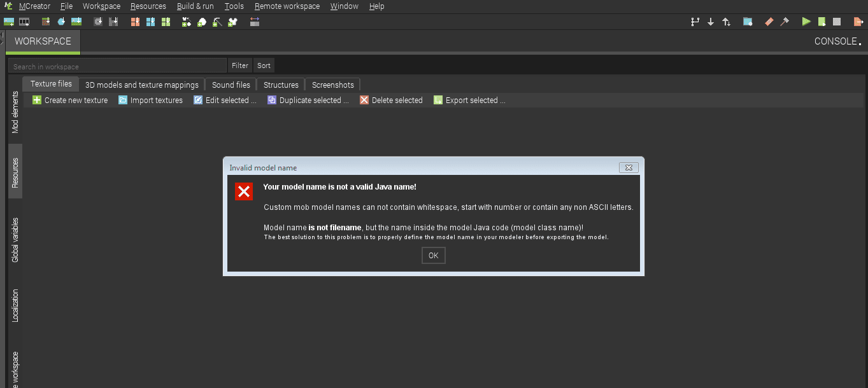Click the blue grid import model icon
Screen dimensions: 868x388
[x=150, y=22]
